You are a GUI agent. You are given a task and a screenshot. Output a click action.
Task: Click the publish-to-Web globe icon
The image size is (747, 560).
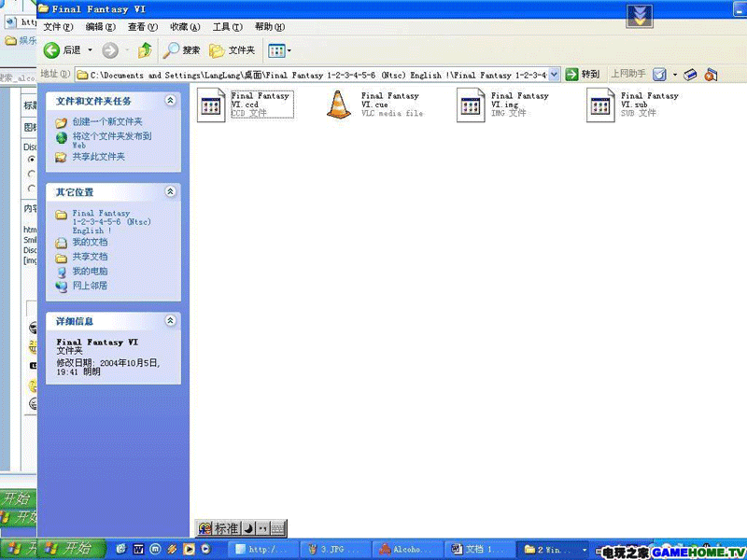click(61, 138)
